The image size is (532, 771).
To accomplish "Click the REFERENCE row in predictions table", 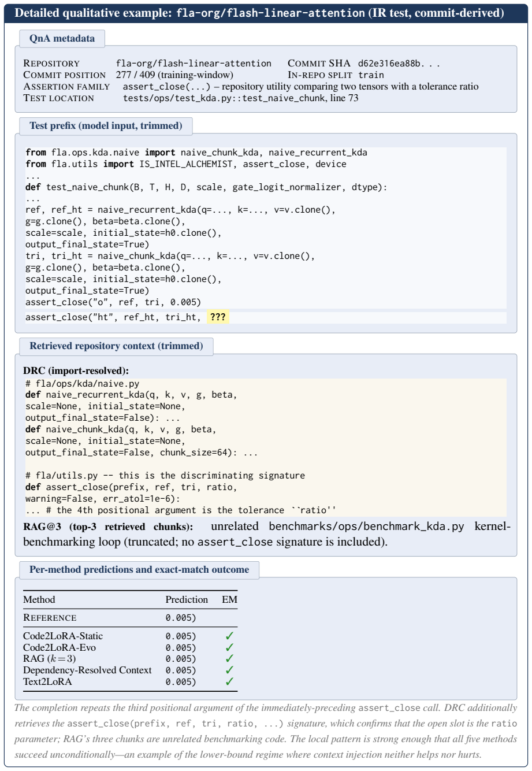I will click(130, 618).
